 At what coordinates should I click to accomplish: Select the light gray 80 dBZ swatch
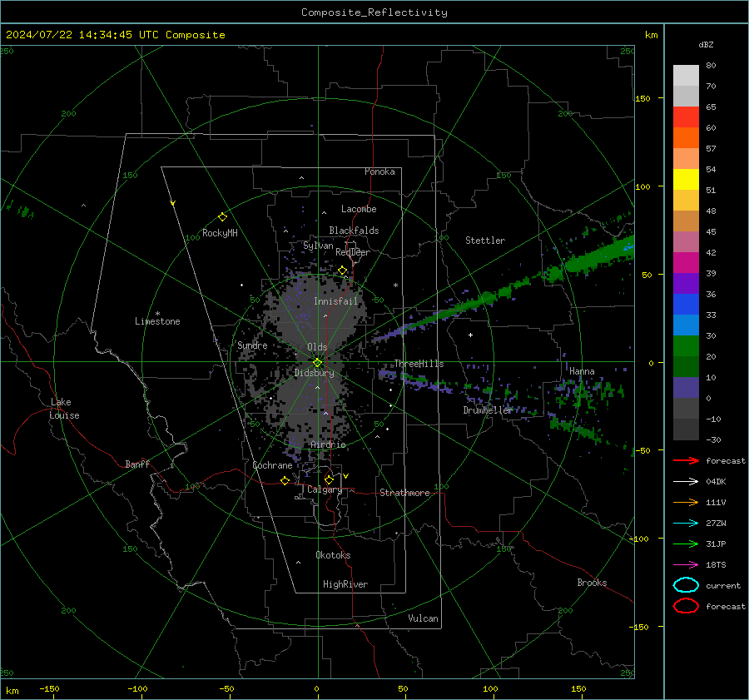[x=686, y=75]
